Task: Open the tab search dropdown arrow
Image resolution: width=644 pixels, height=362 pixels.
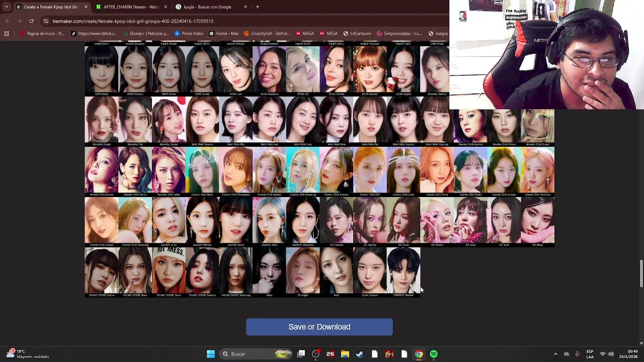Action: [6, 7]
